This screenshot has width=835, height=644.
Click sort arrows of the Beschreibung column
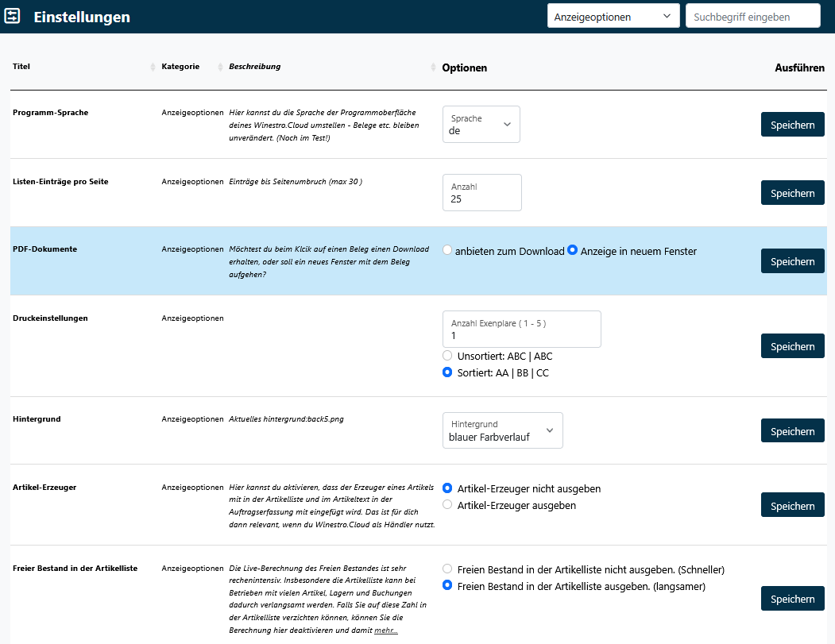coord(433,67)
